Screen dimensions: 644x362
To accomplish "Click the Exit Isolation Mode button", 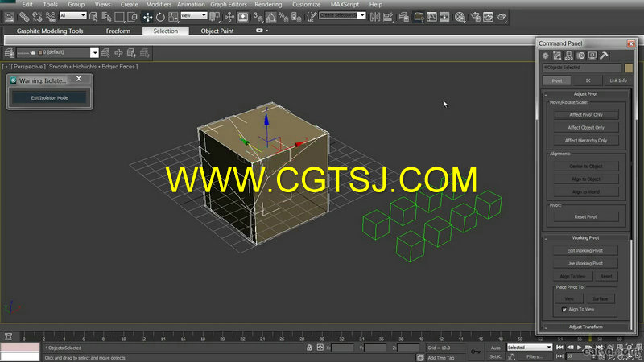I will (x=49, y=97).
